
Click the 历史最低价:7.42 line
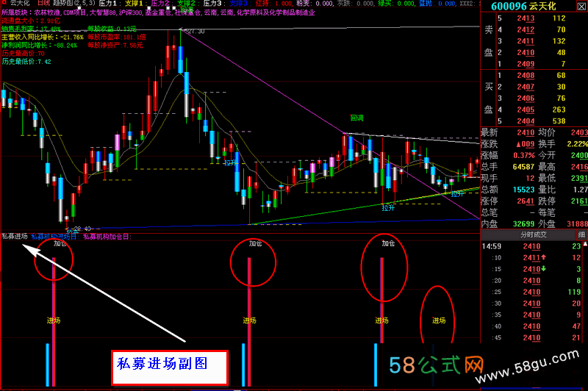(x=26, y=62)
